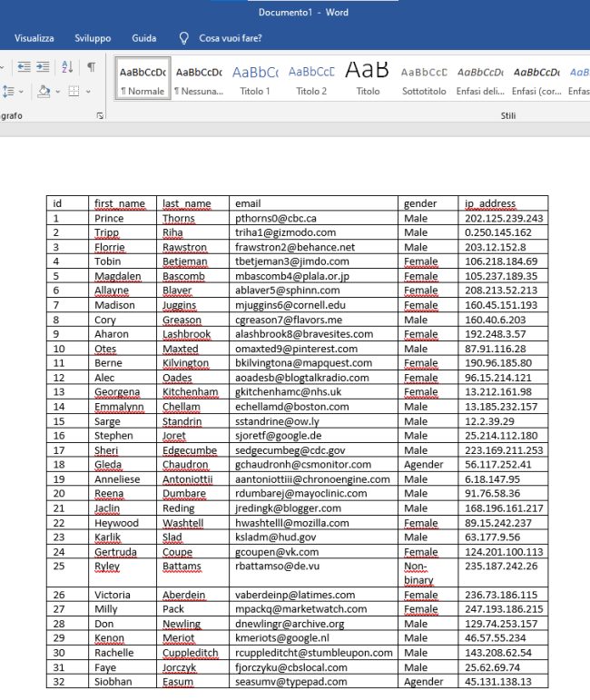Image resolution: width=590 pixels, height=700 pixels.
Task: Open the shading color dropdown arrow
Action: coord(56,91)
